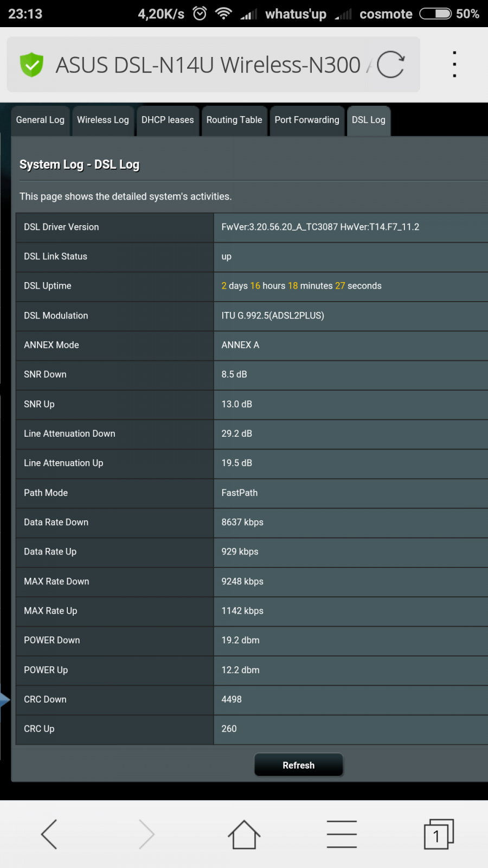488x868 pixels.
Task: Open the Wireless Log tab
Action: coord(103,120)
